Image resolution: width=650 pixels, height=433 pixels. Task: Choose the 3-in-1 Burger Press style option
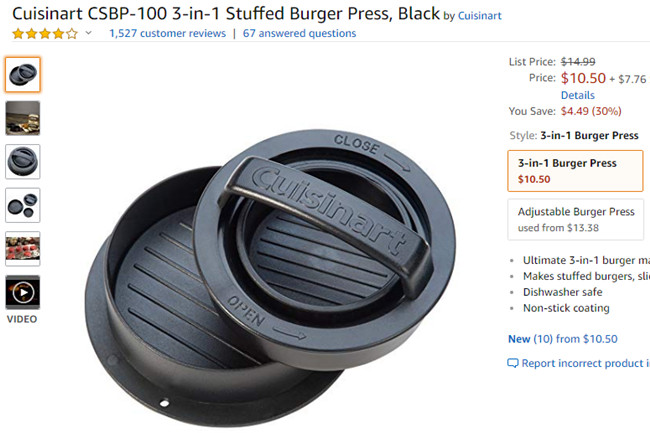[575, 171]
